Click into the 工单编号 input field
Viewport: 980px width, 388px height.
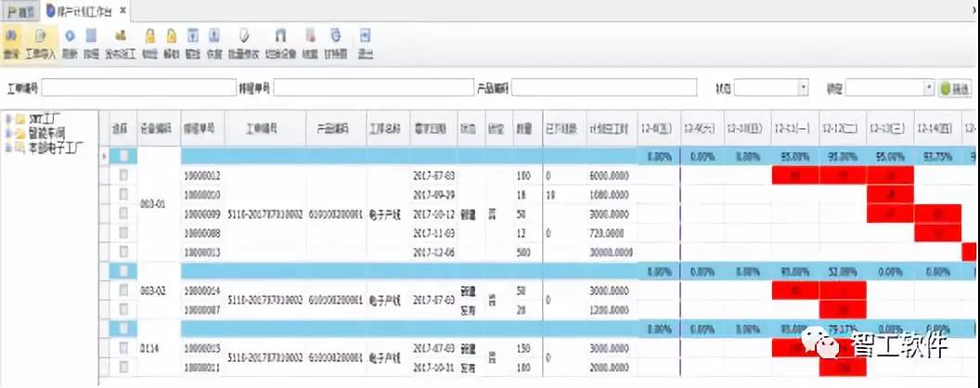138,87
